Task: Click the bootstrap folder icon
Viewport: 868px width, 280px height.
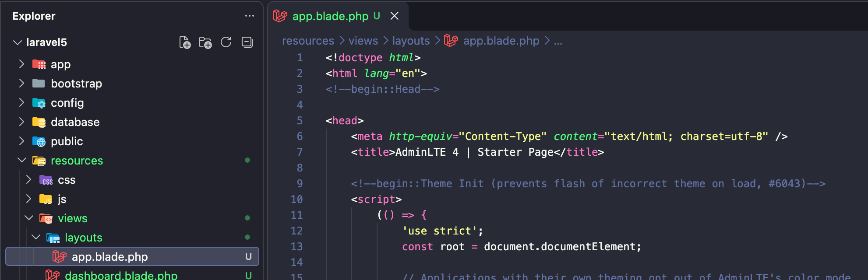Action: [39, 83]
